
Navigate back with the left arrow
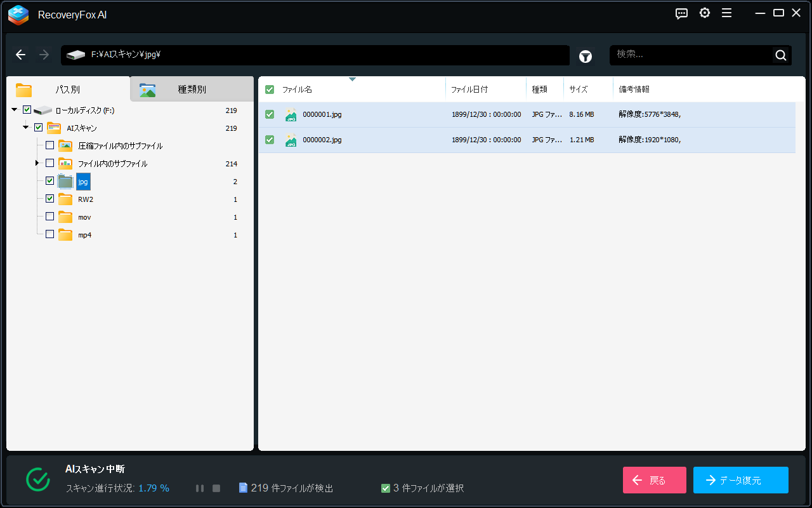coord(21,55)
